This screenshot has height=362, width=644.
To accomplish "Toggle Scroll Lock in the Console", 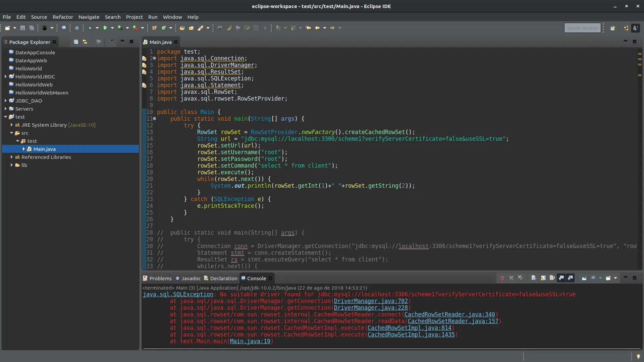I will point(543,278).
